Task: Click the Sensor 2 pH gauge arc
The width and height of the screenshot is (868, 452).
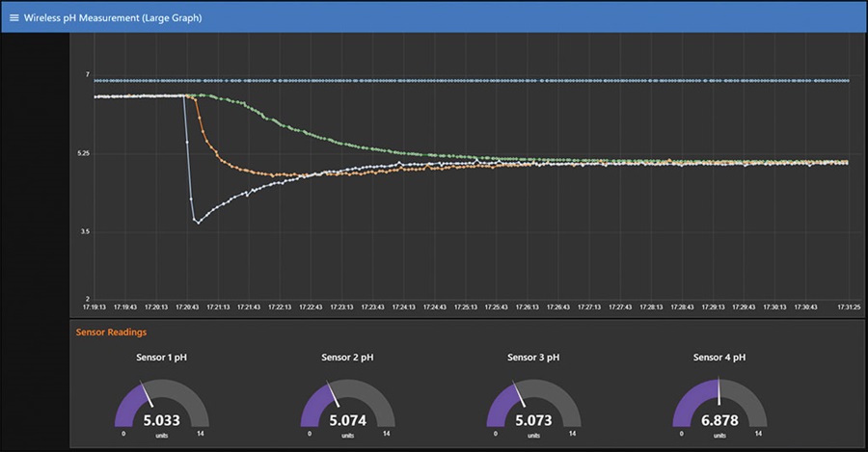Action: pos(312,402)
